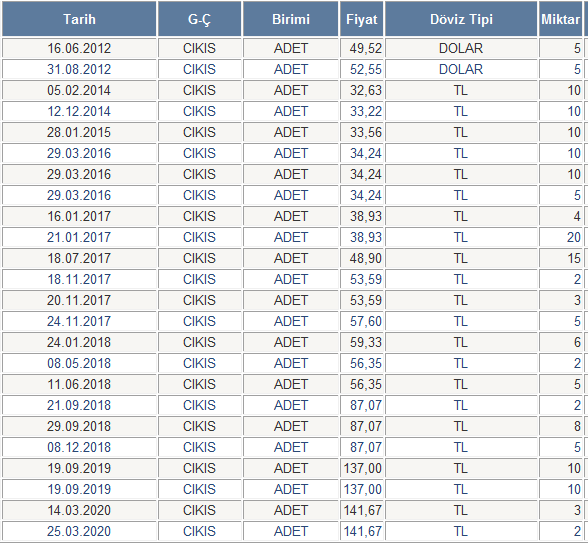Select the price cell 32,63
Screen dimensions: 588x543
click(x=362, y=90)
